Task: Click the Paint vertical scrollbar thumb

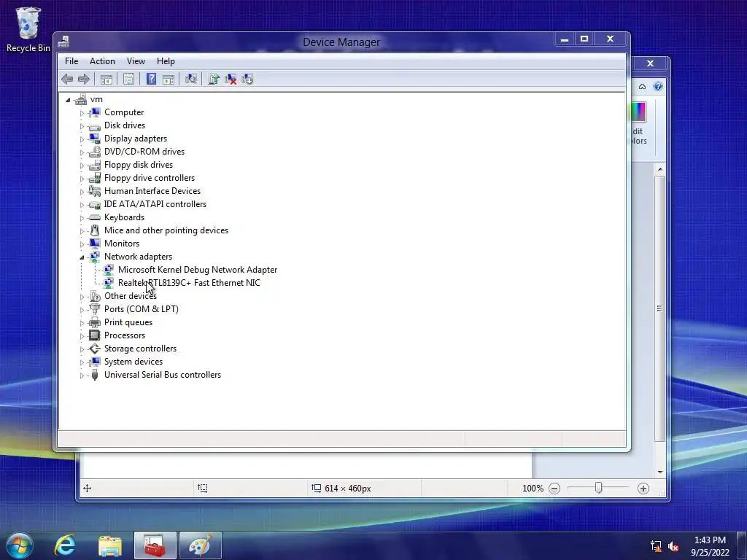Action: pos(659,308)
